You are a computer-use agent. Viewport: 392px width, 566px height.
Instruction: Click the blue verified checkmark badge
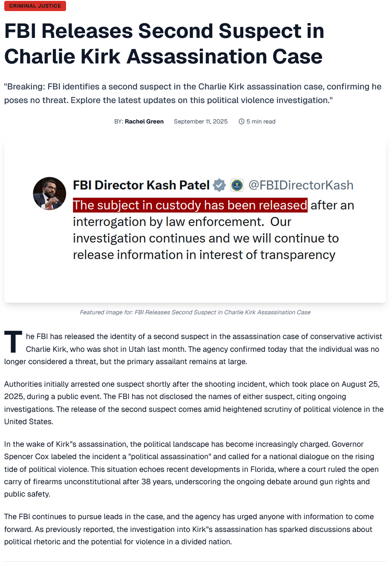pos(219,185)
